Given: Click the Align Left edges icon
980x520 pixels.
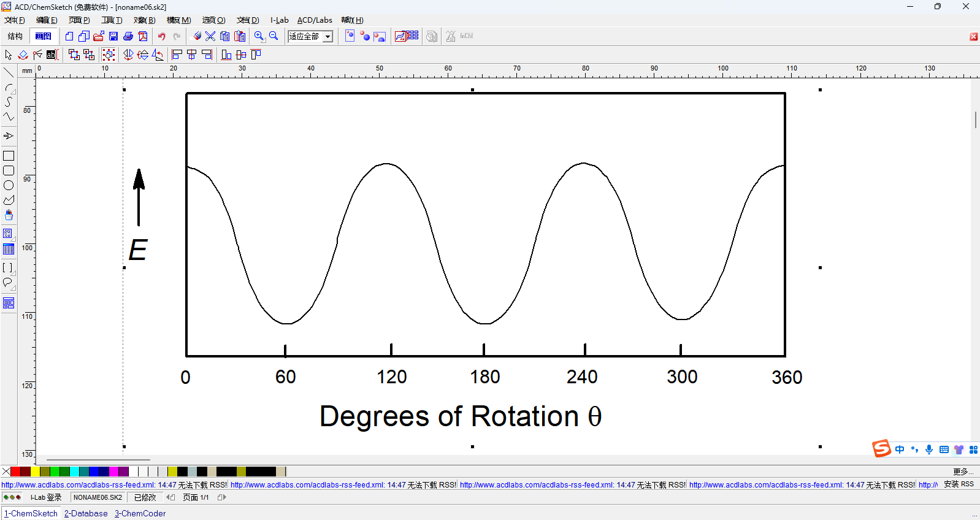Looking at the screenshot, I should [177, 55].
